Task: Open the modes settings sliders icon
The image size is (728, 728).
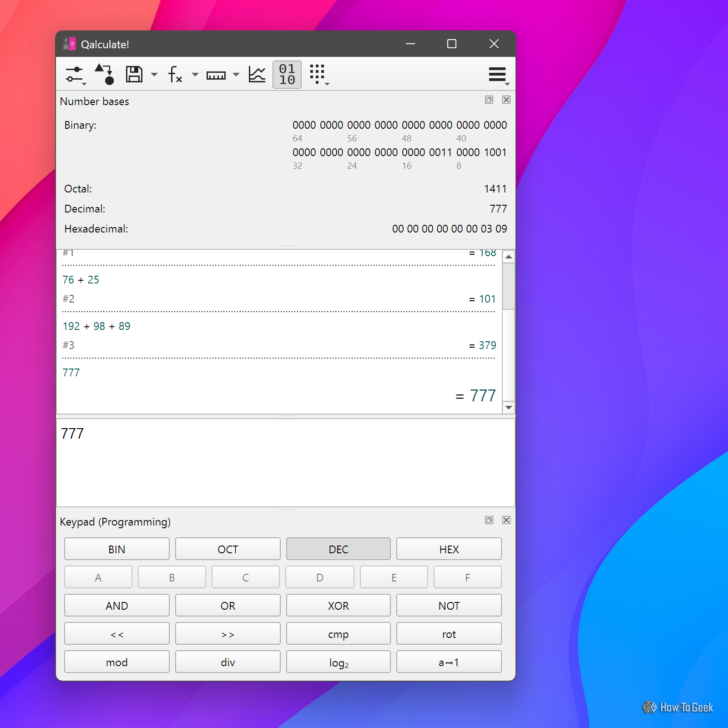Action: coord(75,75)
